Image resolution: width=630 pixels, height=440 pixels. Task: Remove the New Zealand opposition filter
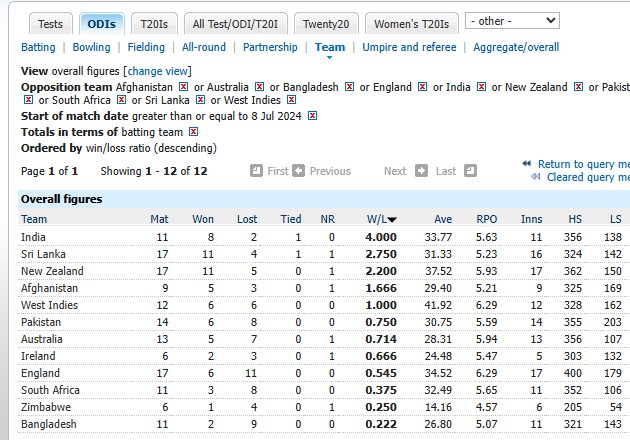[x=578, y=87]
